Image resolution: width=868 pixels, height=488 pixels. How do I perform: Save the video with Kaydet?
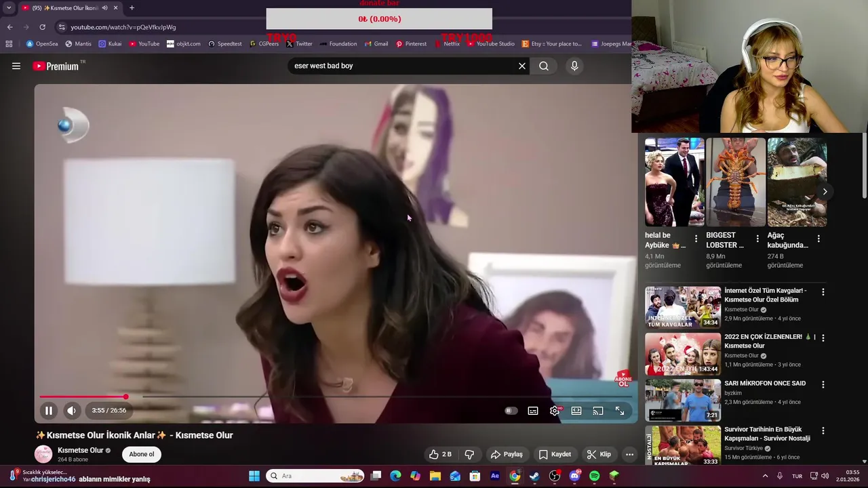pos(555,454)
